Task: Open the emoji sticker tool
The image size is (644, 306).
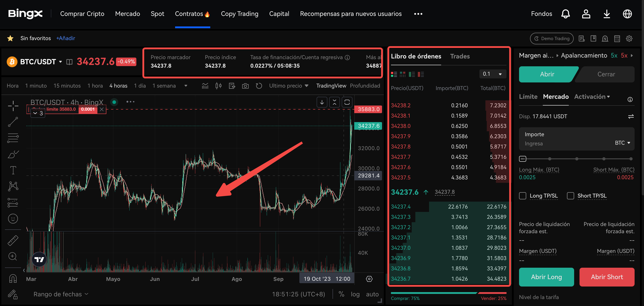Action: coord(13,218)
